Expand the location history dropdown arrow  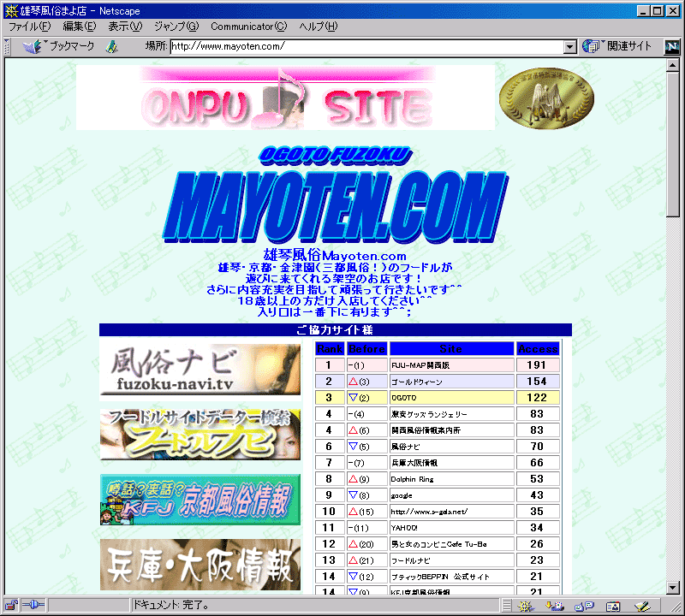point(569,47)
